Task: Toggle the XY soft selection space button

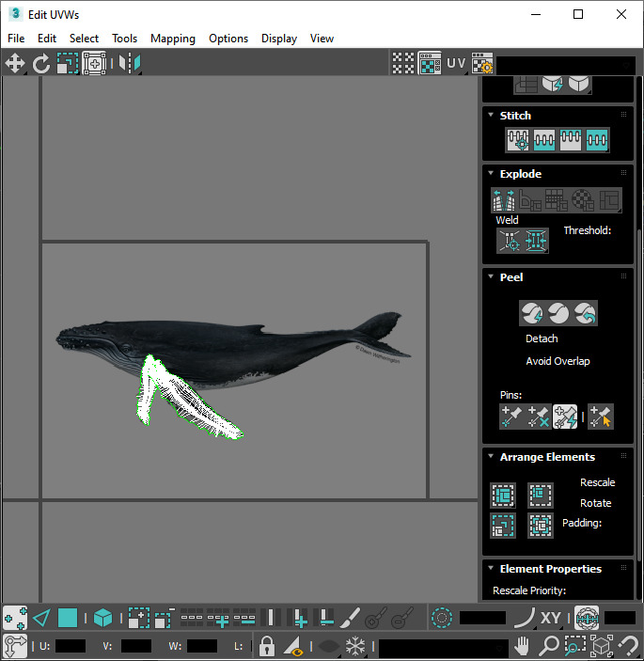Action: [550, 619]
